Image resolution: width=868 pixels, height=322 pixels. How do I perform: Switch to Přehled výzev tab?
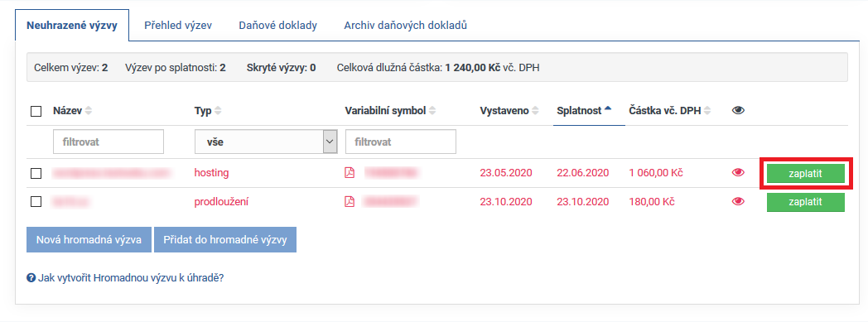pyautogui.click(x=178, y=26)
